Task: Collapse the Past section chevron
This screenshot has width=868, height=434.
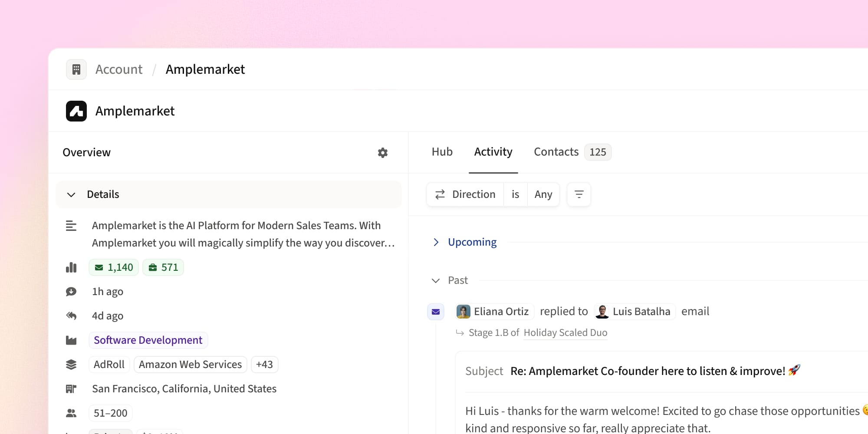Action: click(436, 281)
